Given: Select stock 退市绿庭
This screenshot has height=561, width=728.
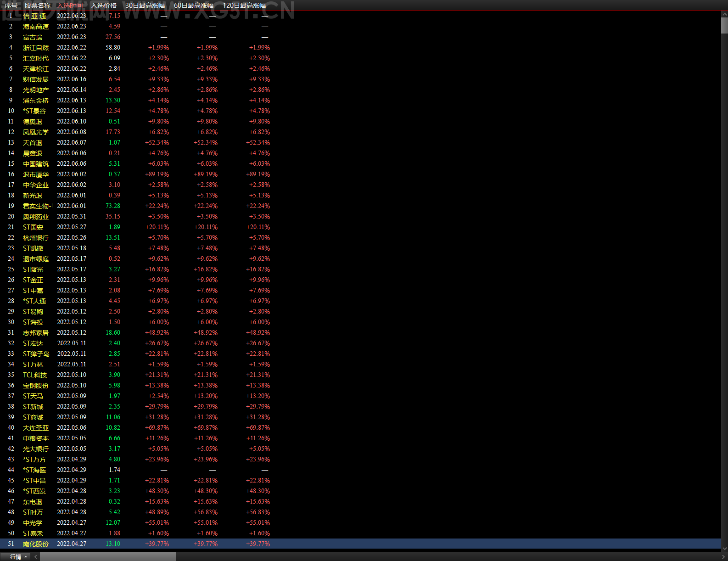Looking at the screenshot, I should click(36, 259).
